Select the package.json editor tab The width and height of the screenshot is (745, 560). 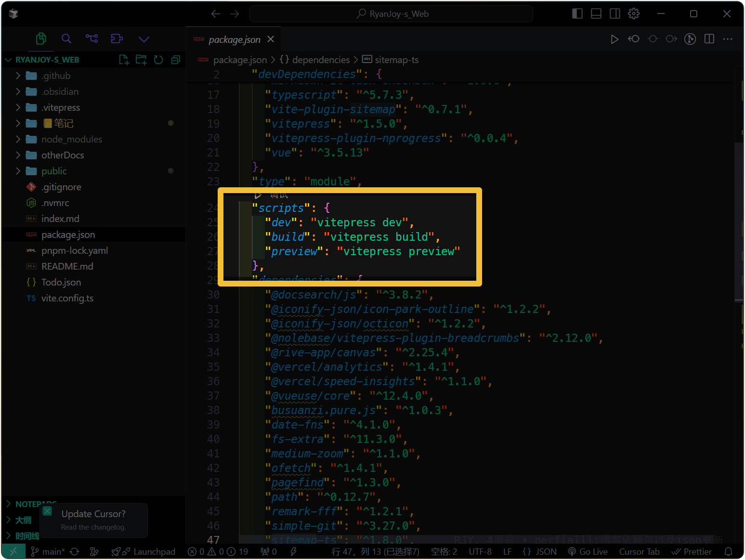(234, 39)
